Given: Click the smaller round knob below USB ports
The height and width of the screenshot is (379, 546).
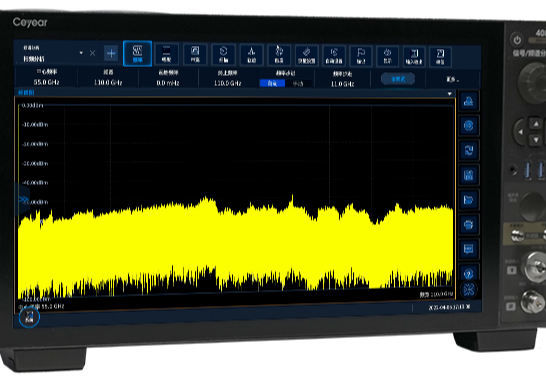Looking at the screenshot, I should (533, 206).
